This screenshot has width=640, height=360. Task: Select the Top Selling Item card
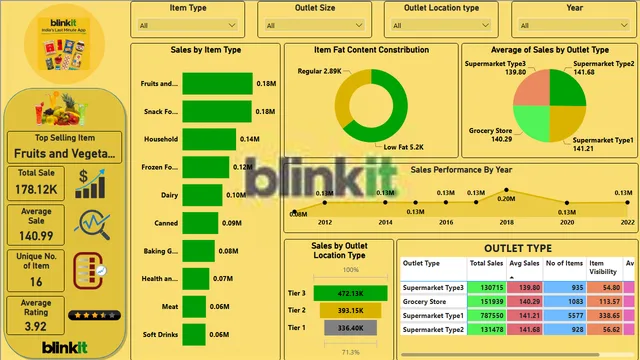64,147
